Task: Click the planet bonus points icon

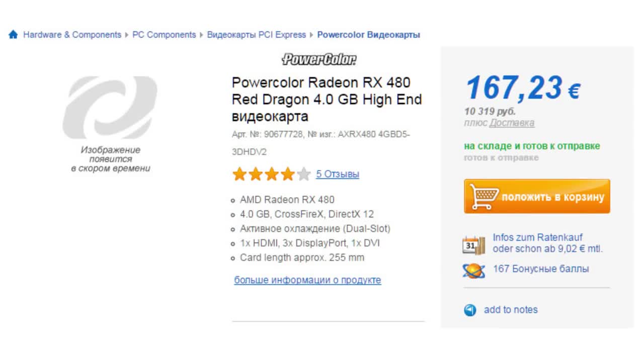Action: coord(473,270)
